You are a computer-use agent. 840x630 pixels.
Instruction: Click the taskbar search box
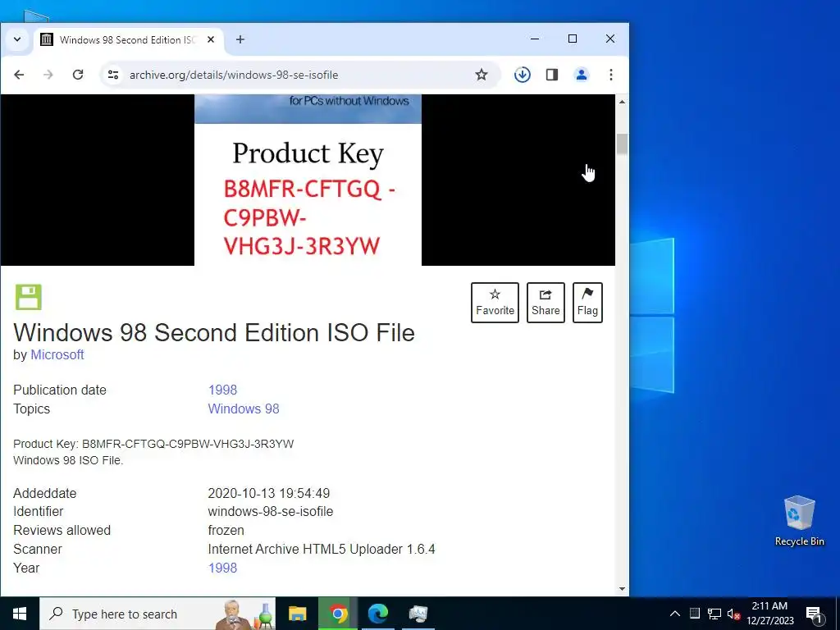[157, 614]
